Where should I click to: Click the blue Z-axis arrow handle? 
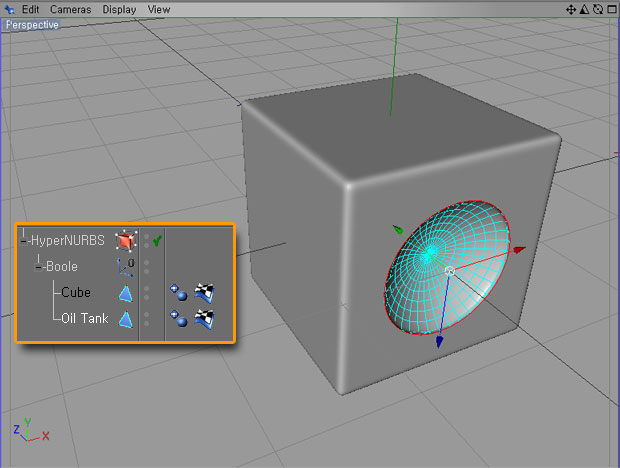(x=439, y=342)
